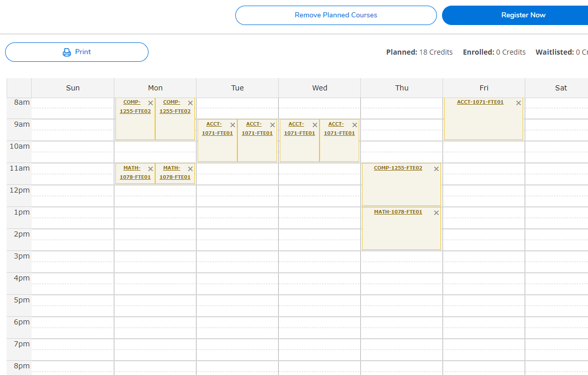Remove the Wednesday ACCT-1071-FTE01 course
588x375 pixels.
pyautogui.click(x=314, y=124)
